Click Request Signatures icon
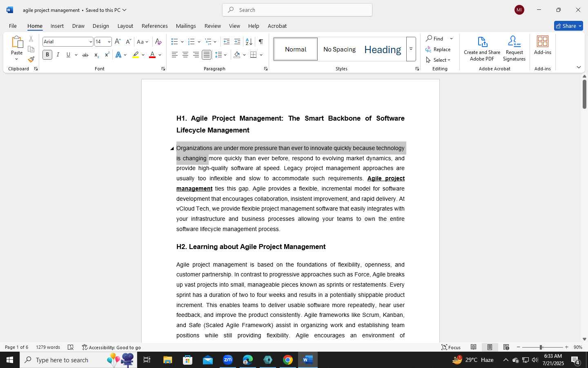This screenshot has height=368, width=588. [514, 49]
